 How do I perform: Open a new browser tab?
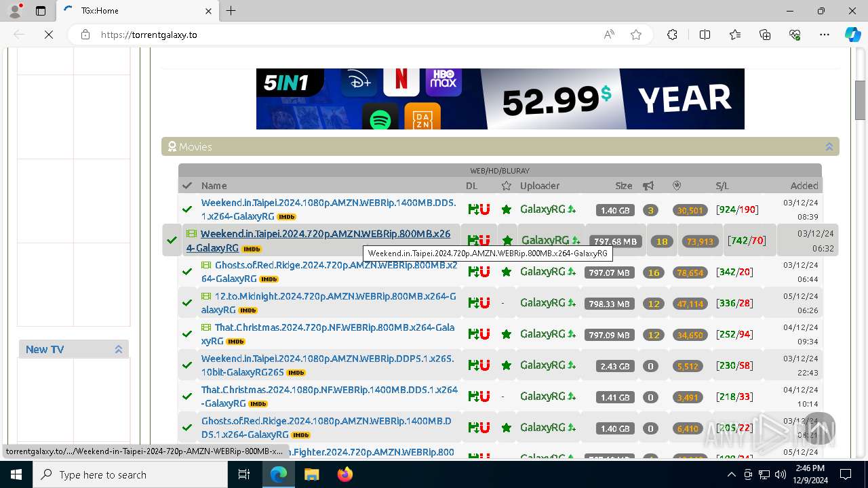pyautogui.click(x=231, y=11)
